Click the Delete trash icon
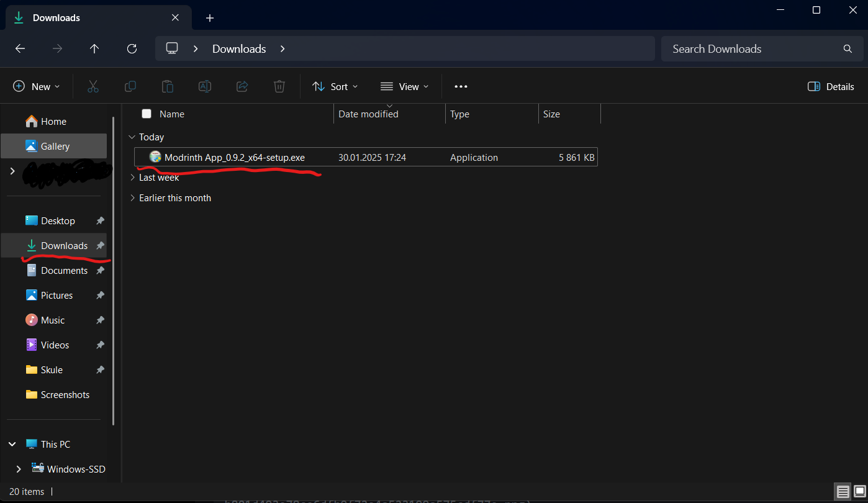This screenshot has width=868, height=503. (279, 86)
